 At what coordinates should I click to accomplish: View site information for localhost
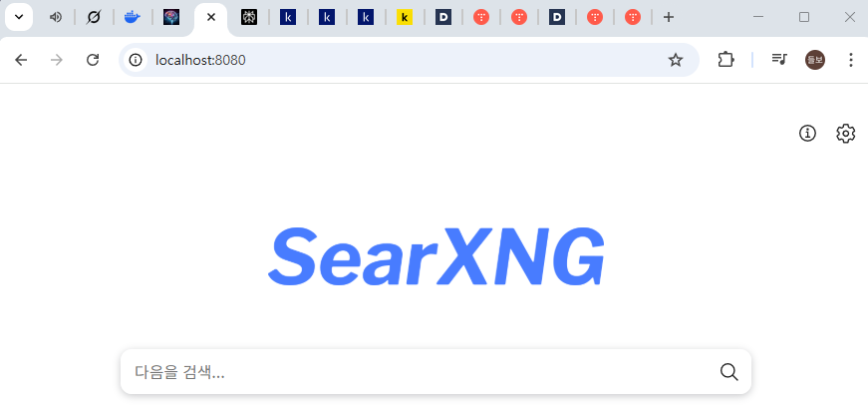point(136,60)
